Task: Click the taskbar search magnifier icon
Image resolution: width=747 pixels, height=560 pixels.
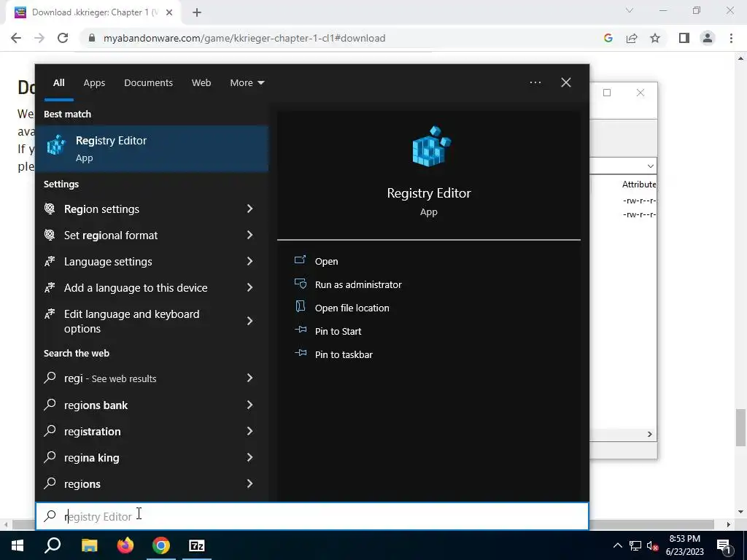Action: click(x=53, y=545)
